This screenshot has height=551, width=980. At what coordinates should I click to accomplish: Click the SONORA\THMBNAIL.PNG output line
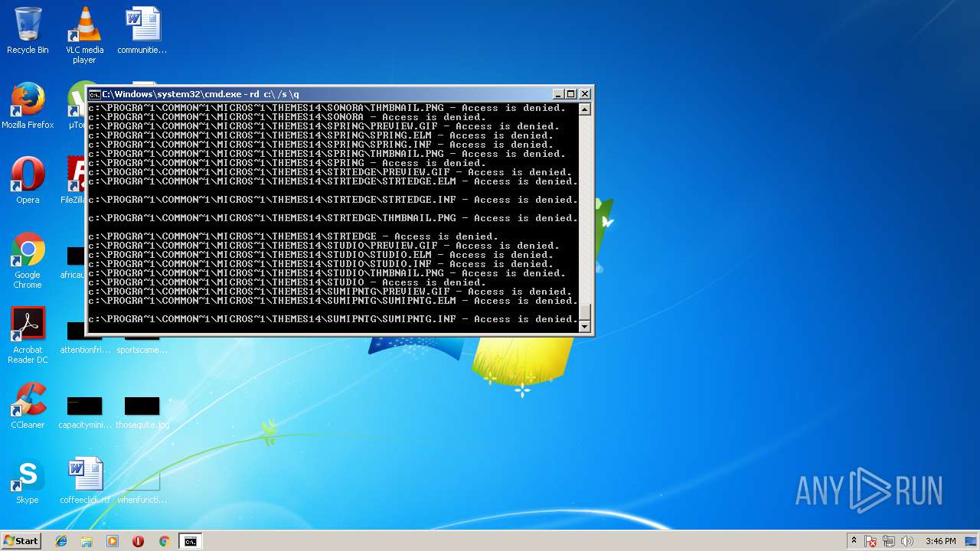[327, 108]
